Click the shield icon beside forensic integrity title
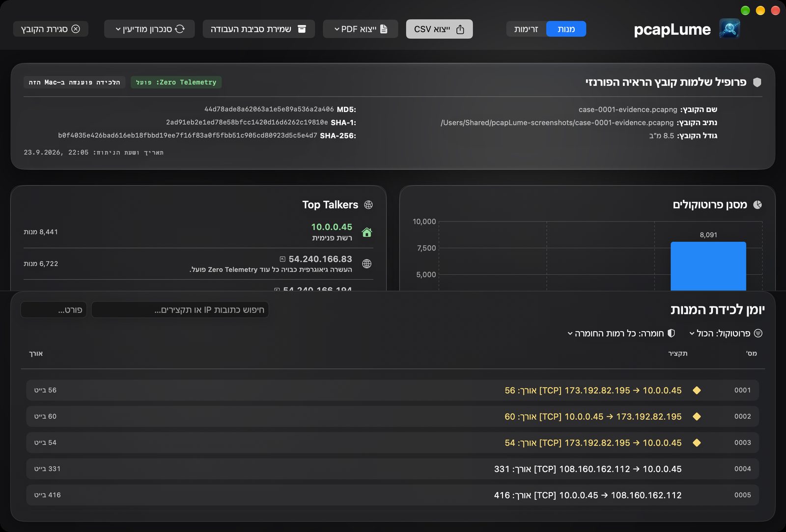Viewport: 786px width, 532px height. [757, 82]
